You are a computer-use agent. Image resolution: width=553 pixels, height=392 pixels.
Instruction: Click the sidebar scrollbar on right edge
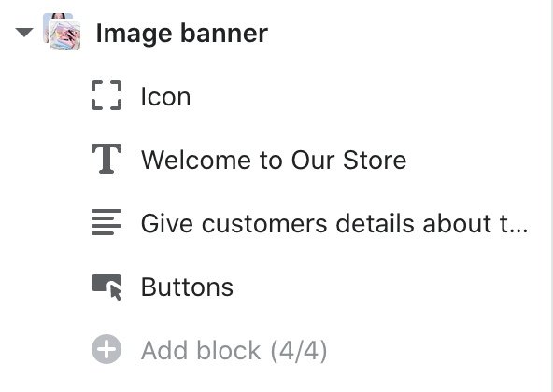pyautogui.click(x=550, y=196)
